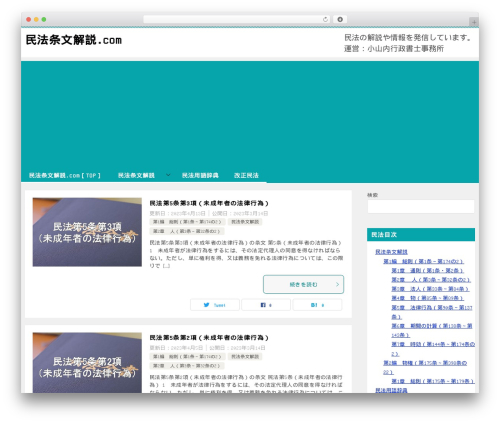Viewport: 500px width, 423px height.
Task: Click the 第1編 総則 tag under the 第5条第3項 article
Action: 187,222
